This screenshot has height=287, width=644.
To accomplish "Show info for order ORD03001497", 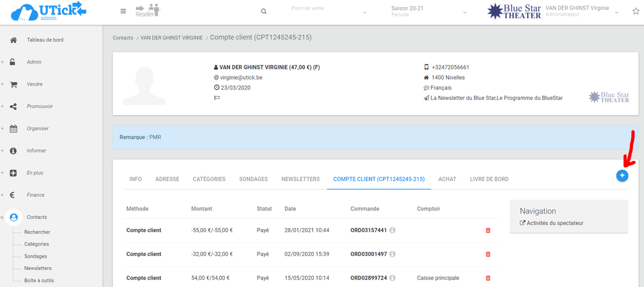I will tap(392, 254).
